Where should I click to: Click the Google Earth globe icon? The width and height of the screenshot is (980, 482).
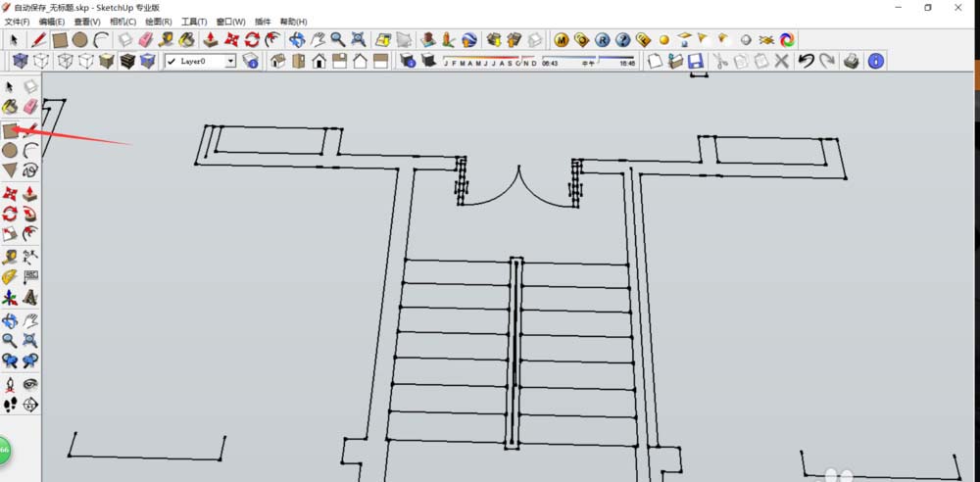(469, 40)
